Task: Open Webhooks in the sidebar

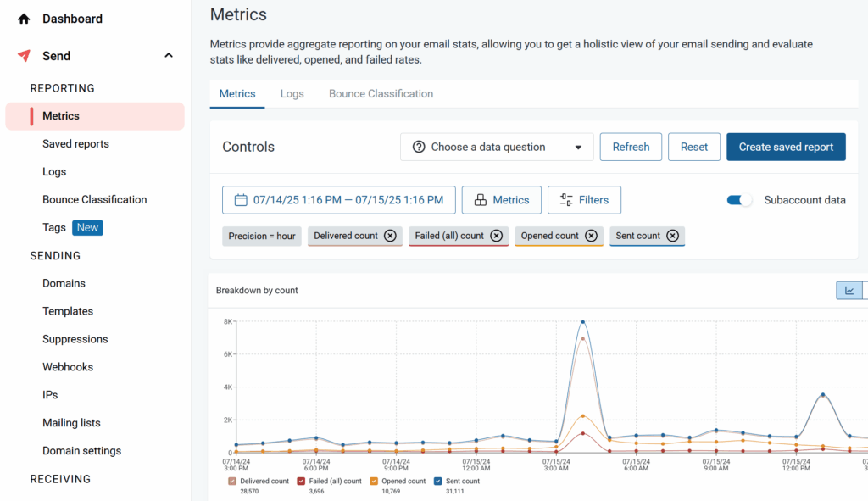Action: pos(68,367)
